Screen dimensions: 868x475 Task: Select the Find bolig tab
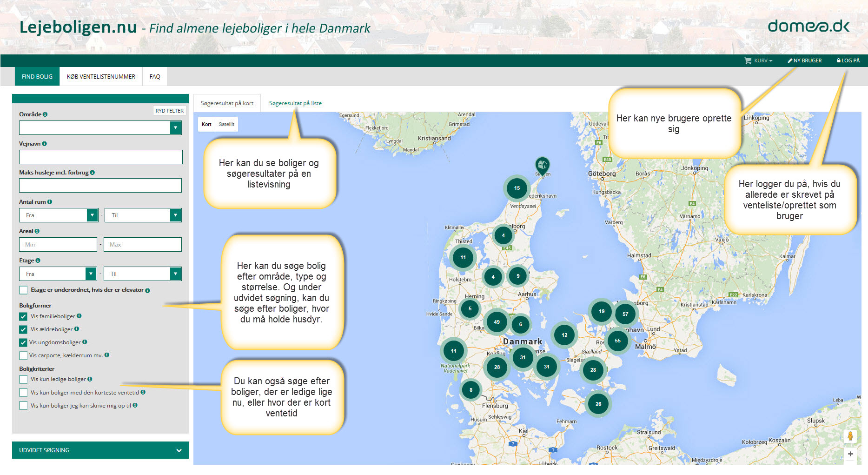[x=37, y=77]
